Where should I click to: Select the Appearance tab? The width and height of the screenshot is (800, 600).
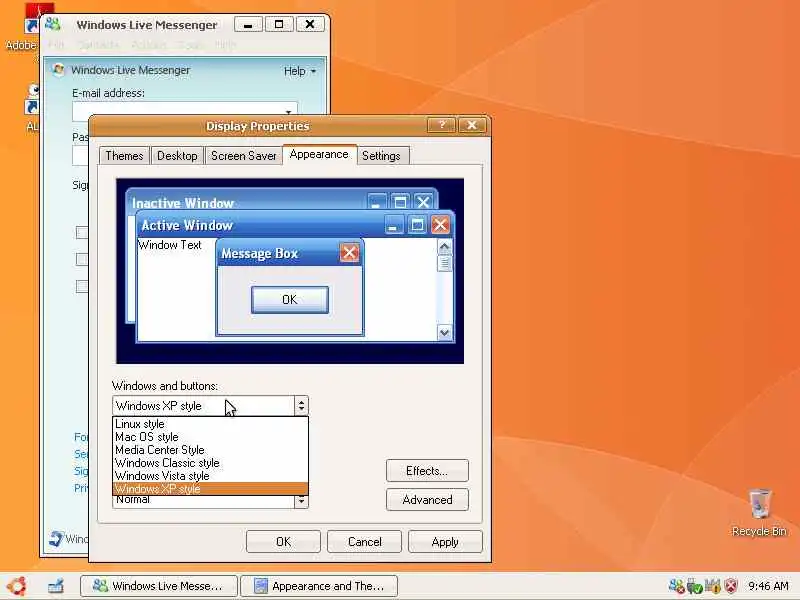point(319,155)
